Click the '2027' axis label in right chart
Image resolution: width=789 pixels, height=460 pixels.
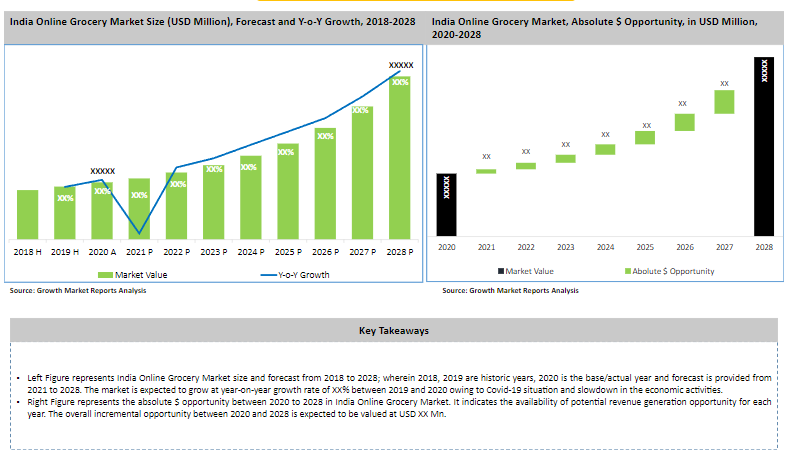click(724, 247)
